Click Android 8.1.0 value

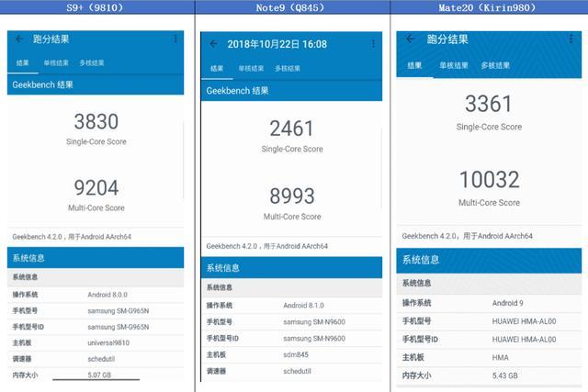pos(304,306)
